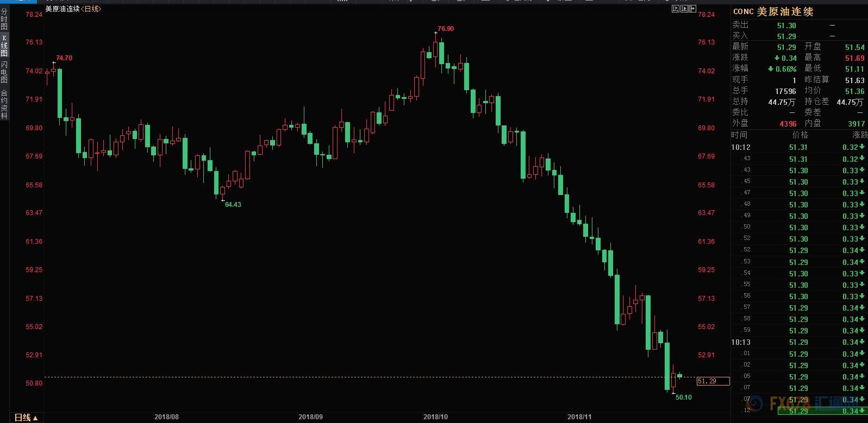Click the 均价 value 51.36

coord(854,92)
